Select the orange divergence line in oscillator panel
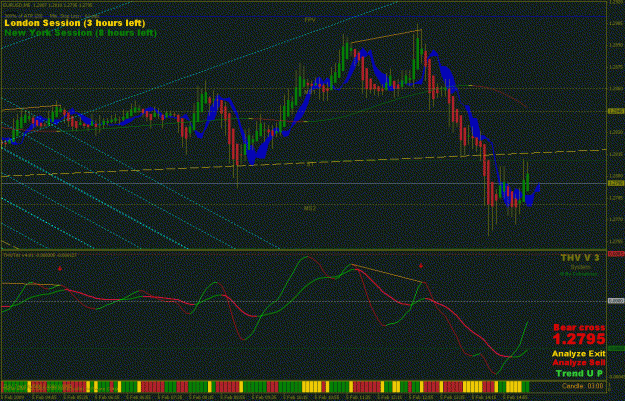This screenshot has height=401, width=625. 387,273
